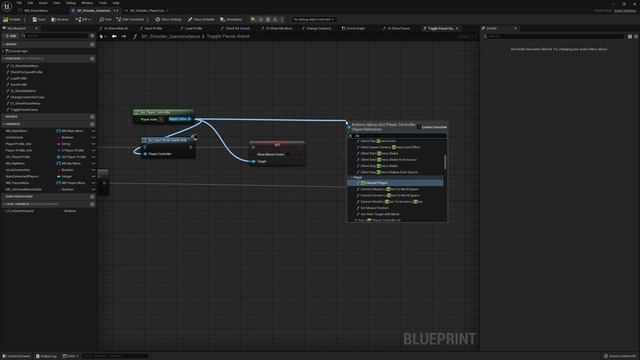Click BP_Shooter_GameInstance in the breadcrumb
640x360 pixels.
click(170, 36)
